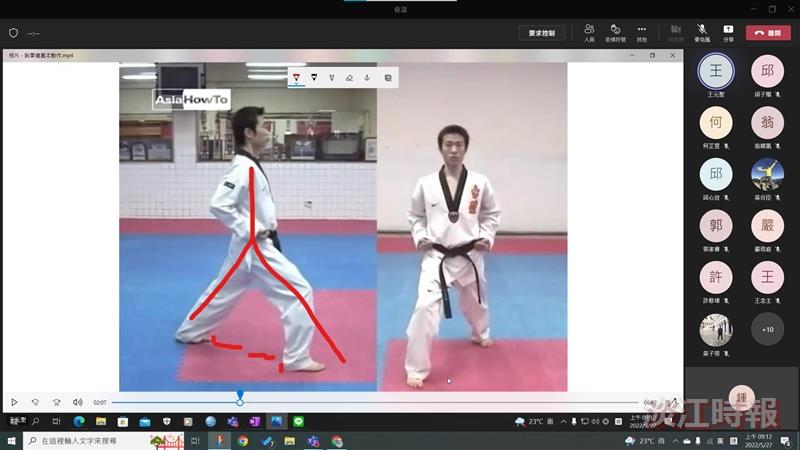This screenshot has height=450, width=800.
Task: Click the clock showing 09:12
Action: [x=759, y=441]
